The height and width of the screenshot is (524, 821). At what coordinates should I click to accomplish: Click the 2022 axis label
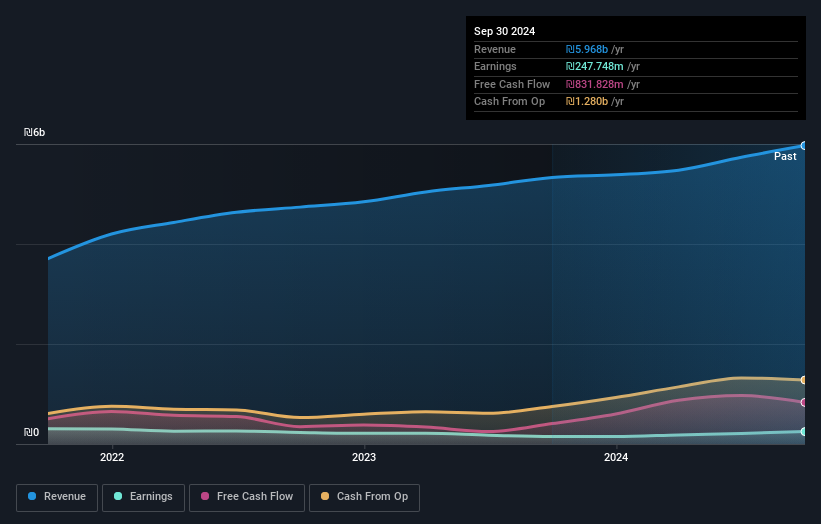[x=112, y=457]
